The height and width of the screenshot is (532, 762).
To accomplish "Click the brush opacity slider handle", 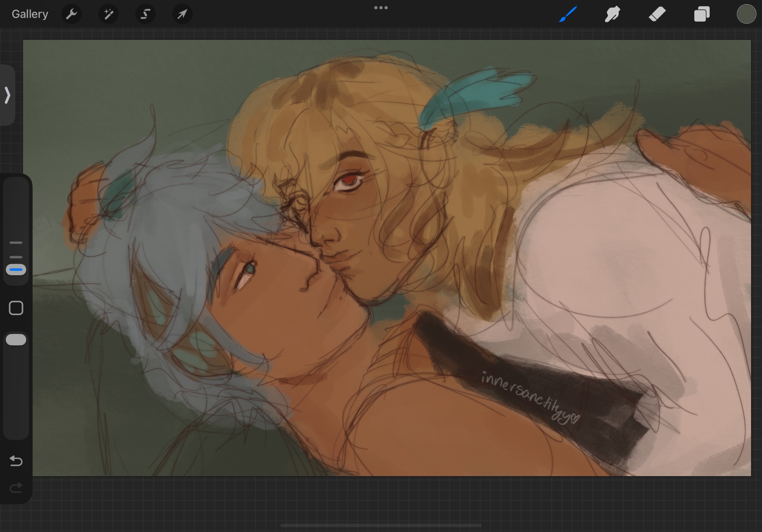I will pos(16,340).
